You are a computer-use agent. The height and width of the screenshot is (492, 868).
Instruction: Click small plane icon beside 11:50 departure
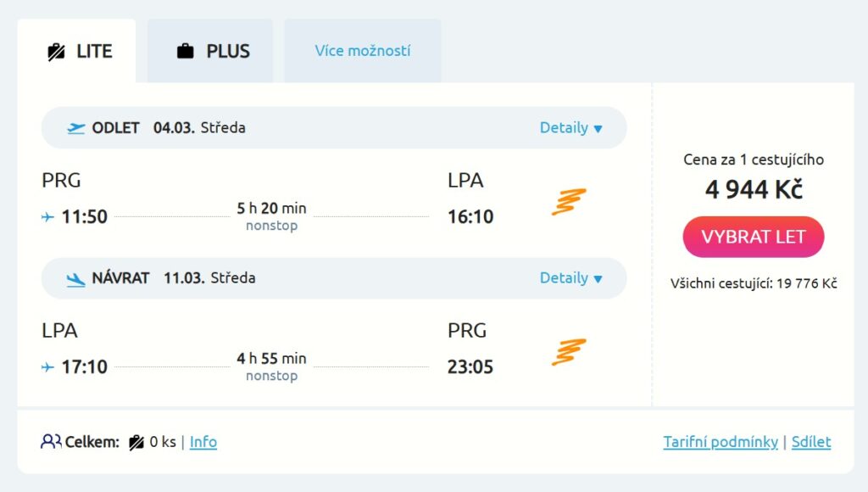coord(48,217)
